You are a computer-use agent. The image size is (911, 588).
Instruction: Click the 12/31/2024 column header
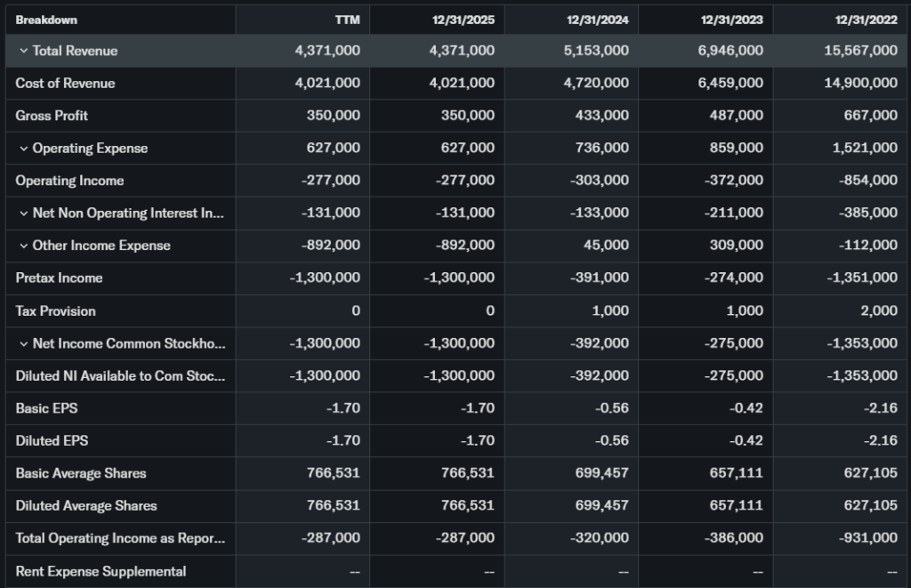pyautogui.click(x=598, y=20)
